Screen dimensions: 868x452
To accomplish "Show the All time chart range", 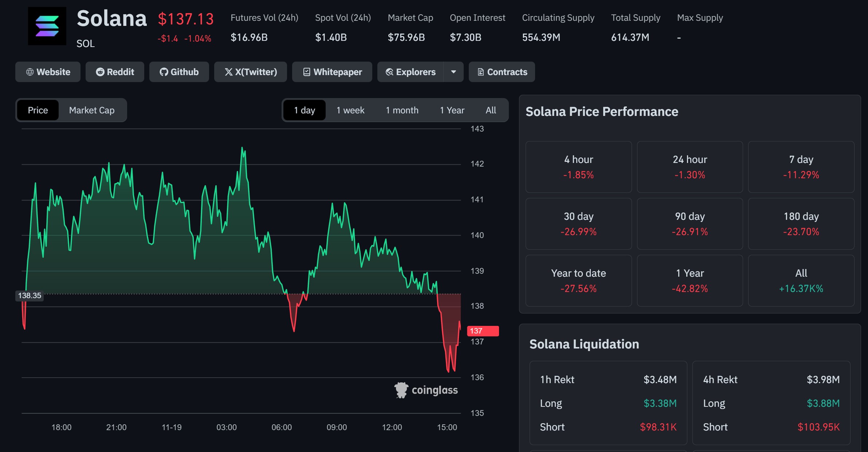I will (491, 110).
